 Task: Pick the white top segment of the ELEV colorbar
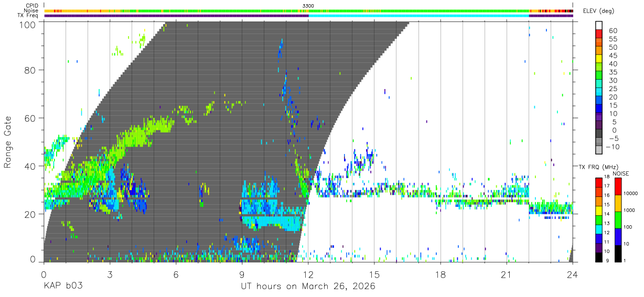tap(599, 26)
